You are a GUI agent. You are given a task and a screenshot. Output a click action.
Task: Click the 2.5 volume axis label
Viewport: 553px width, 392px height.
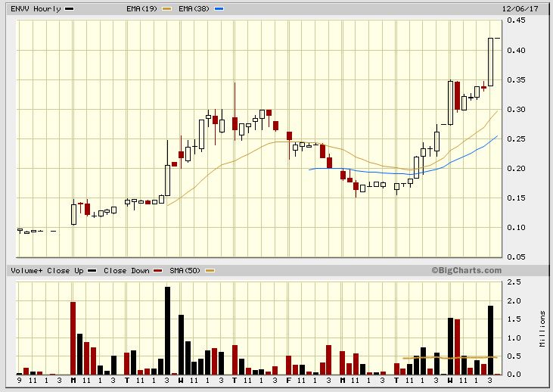click(x=514, y=282)
